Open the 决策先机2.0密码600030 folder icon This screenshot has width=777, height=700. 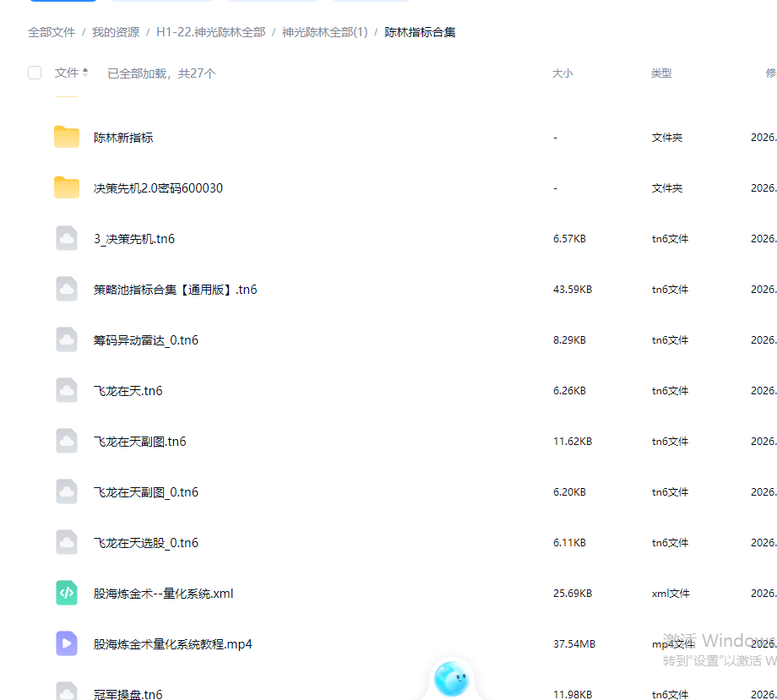pos(66,187)
